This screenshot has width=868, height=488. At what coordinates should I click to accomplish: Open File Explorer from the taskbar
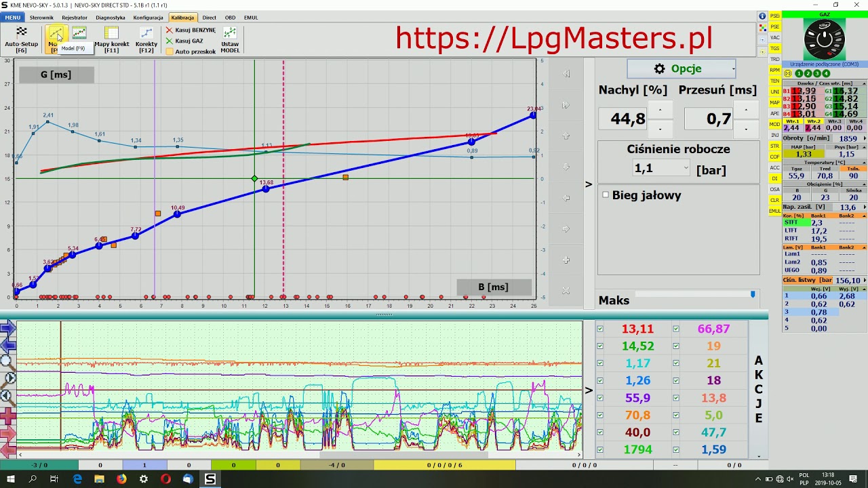99,479
